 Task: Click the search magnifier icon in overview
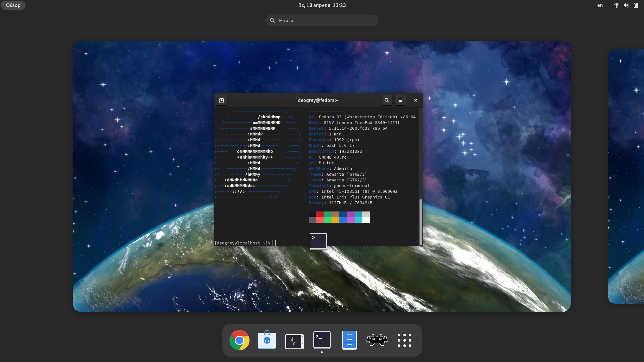(x=272, y=20)
